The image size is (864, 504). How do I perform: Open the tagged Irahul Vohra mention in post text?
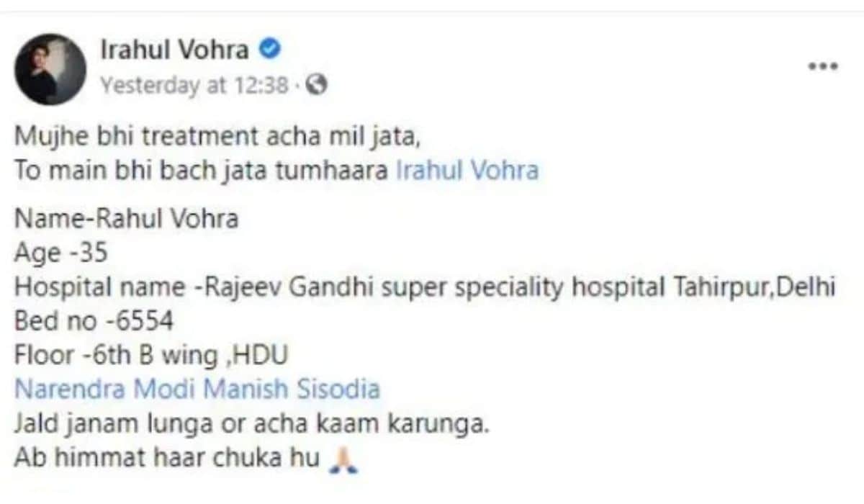click(x=467, y=171)
